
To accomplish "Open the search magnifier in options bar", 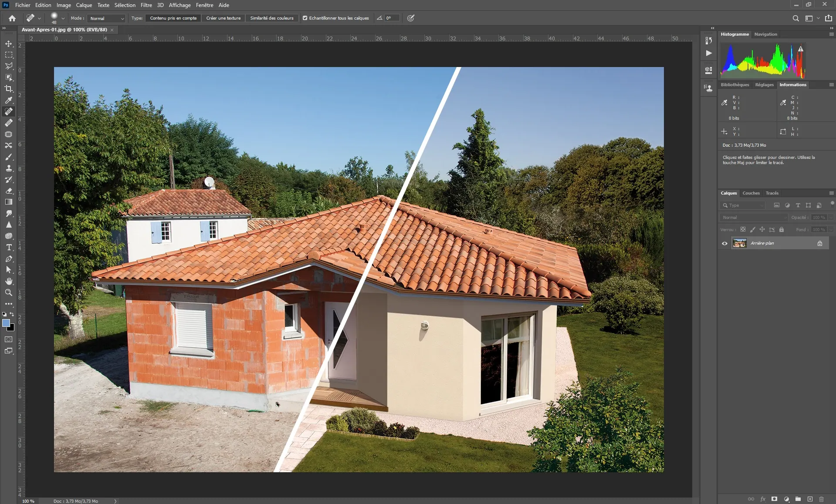I will (795, 18).
